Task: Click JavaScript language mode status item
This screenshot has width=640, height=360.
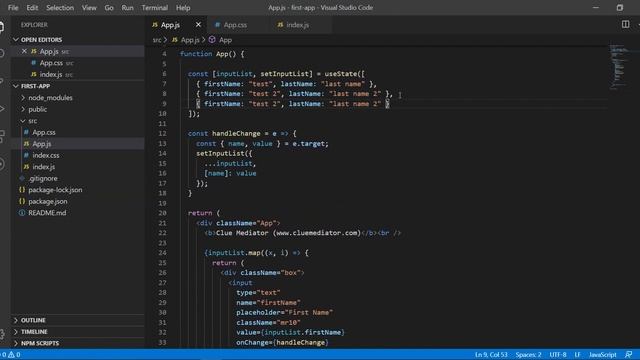Action: [x=602, y=355]
